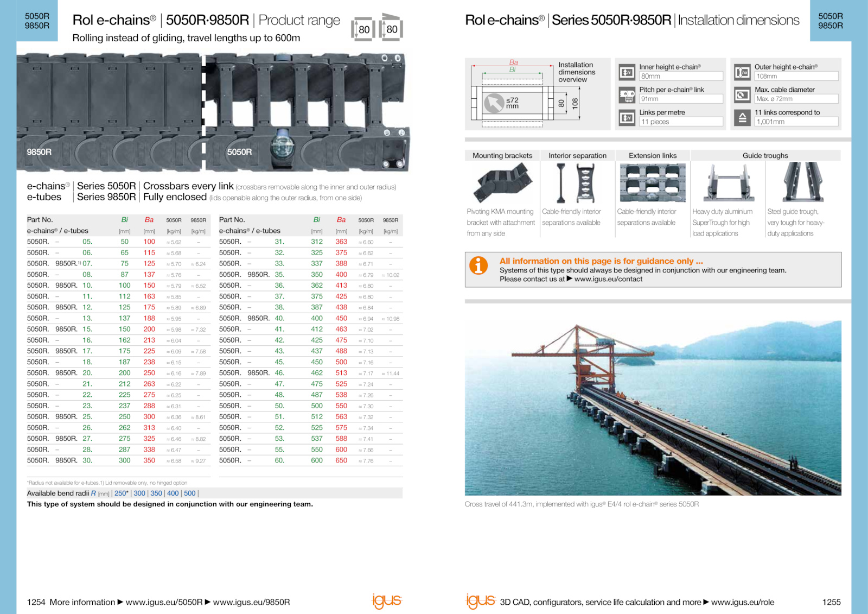Click the top-right 5050R 9850R page tab
Image resolution: width=868 pixels, height=614 pixels.
coord(831,21)
